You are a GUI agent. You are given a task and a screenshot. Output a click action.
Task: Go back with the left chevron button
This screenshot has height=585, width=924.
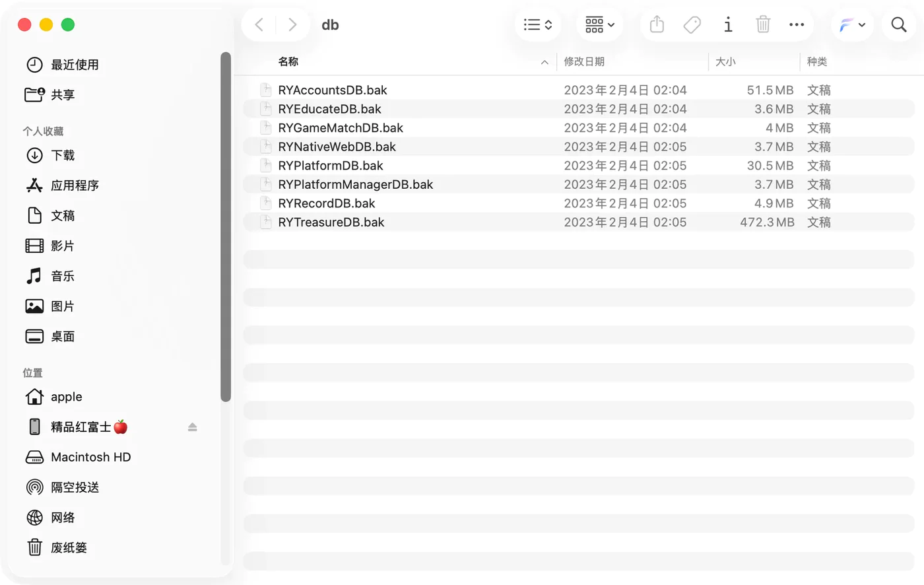[259, 25]
